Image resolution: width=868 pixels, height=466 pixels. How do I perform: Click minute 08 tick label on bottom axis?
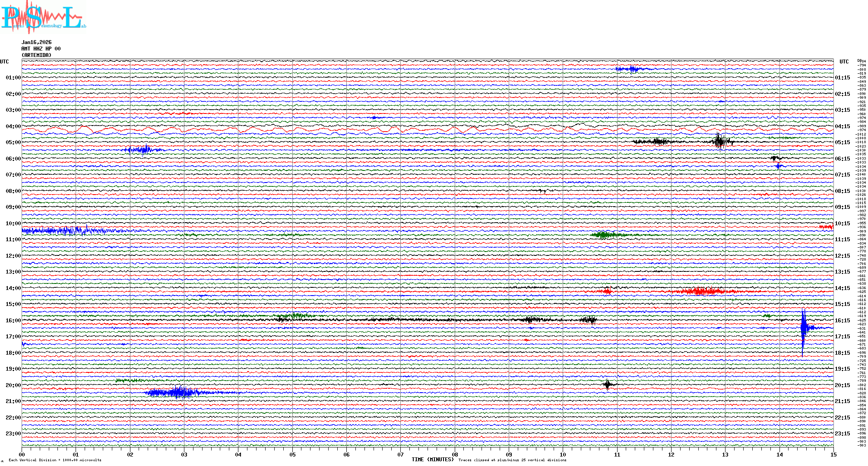(x=455, y=454)
